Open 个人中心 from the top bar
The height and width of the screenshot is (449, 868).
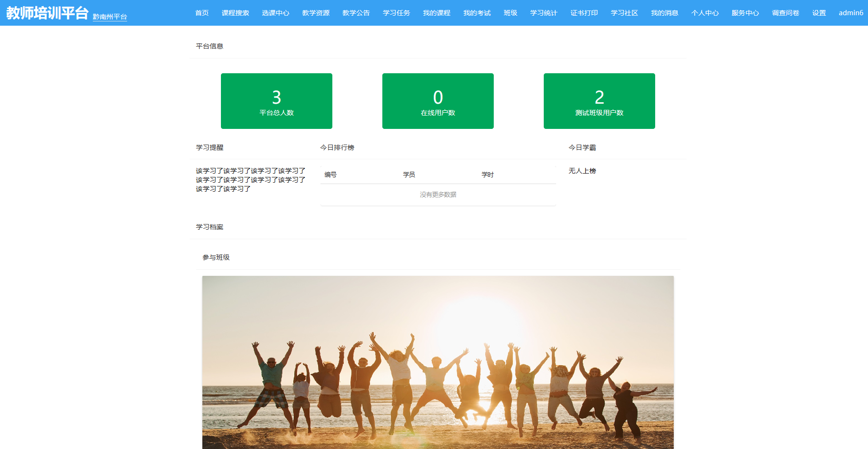(x=705, y=13)
